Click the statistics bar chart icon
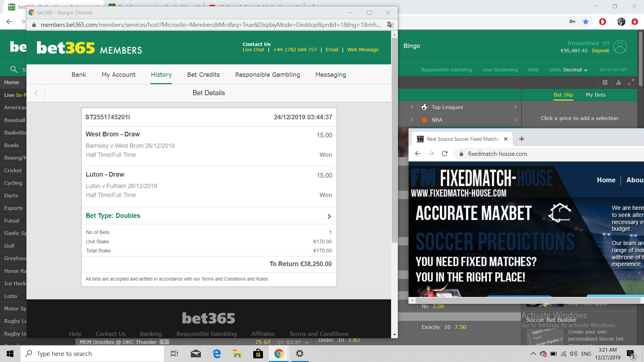Screen dimensions: 644x362 618,82
